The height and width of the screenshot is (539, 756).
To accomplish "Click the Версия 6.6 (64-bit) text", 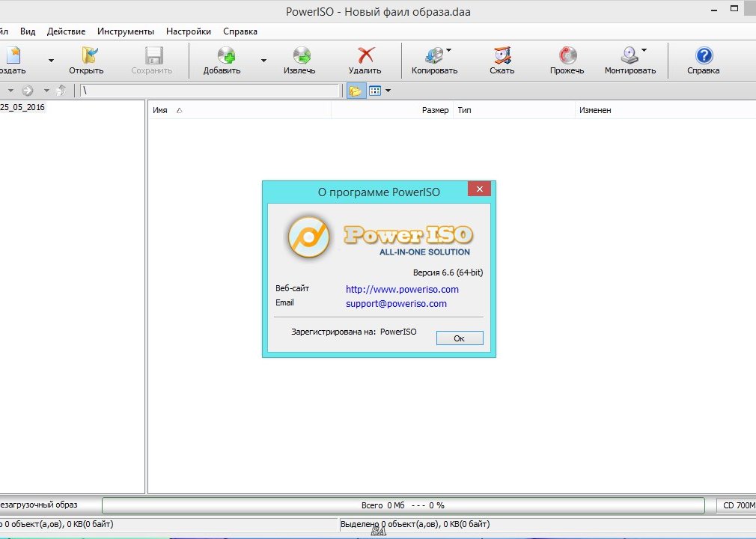I will click(x=448, y=272).
